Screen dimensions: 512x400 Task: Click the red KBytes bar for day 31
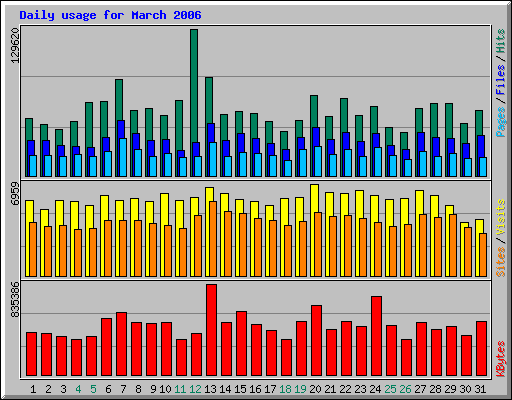point(481,349)
